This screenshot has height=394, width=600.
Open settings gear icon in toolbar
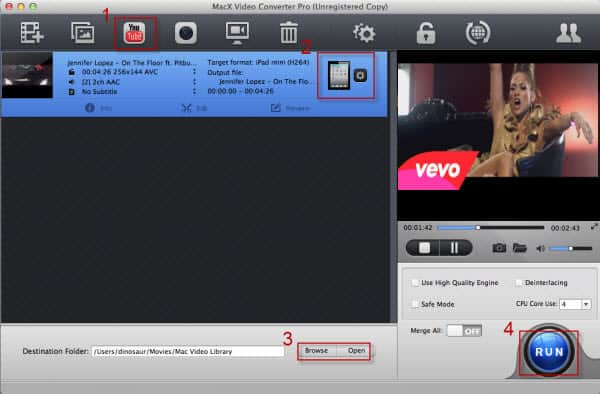click(364, 33)
